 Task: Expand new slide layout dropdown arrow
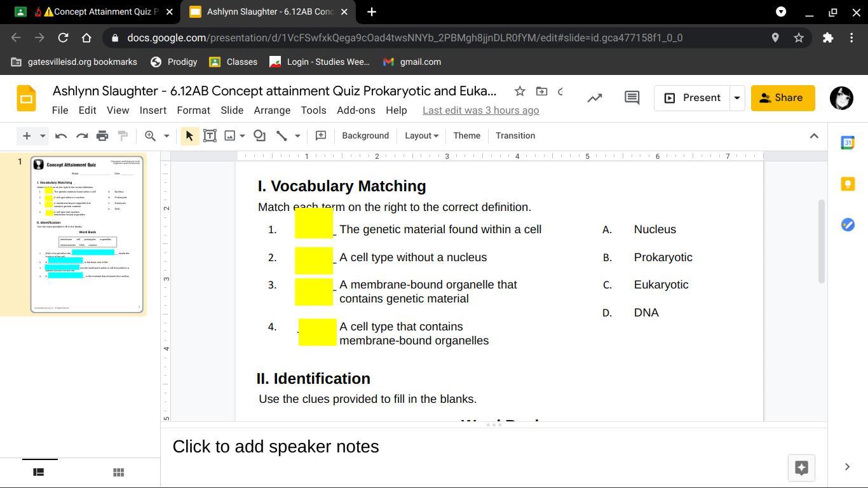click(x=43, y=135)
